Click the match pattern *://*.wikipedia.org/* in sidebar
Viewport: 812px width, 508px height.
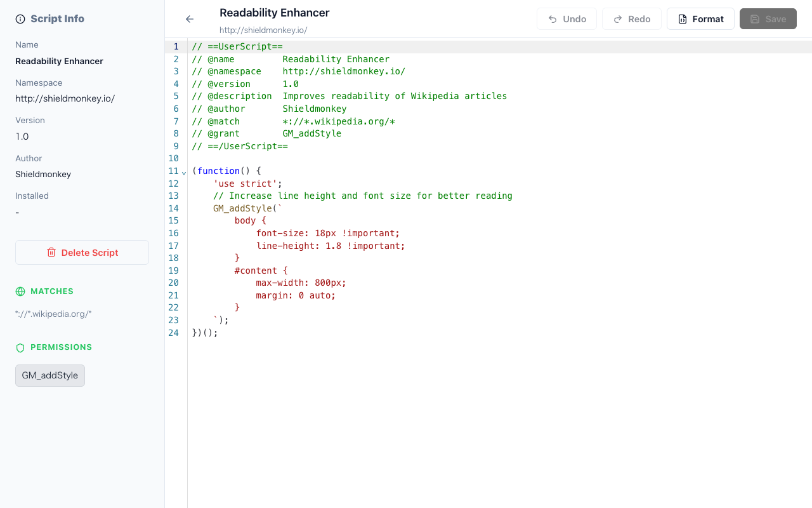pos(53,314)
